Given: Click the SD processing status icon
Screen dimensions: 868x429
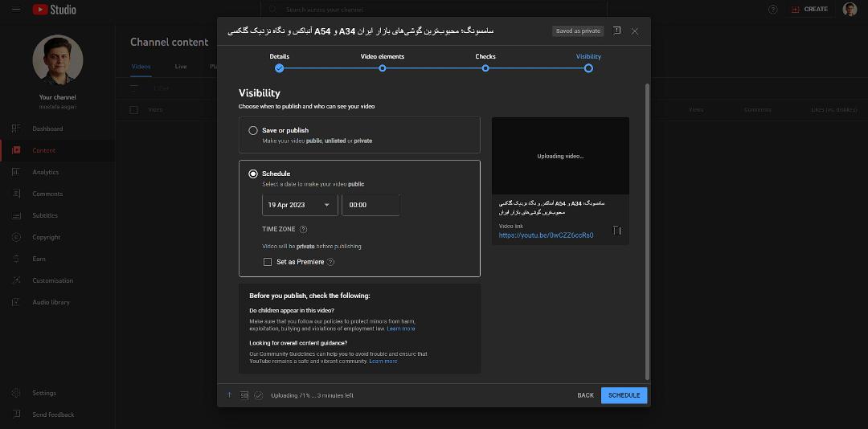Looking at the screenshot, I should 244,395.
